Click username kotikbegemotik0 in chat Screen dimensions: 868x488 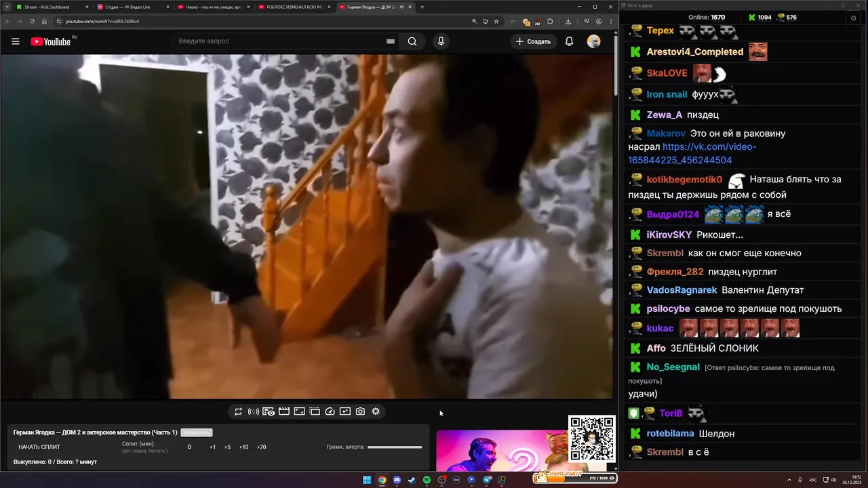coord(684,180)
